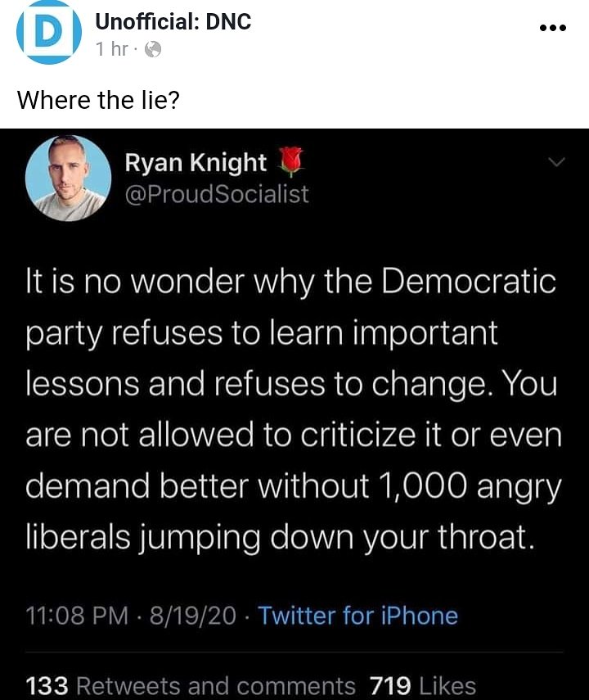Open the Twitter for iPhone link
This screenshot has height=700, width=589.
[357, 615]
